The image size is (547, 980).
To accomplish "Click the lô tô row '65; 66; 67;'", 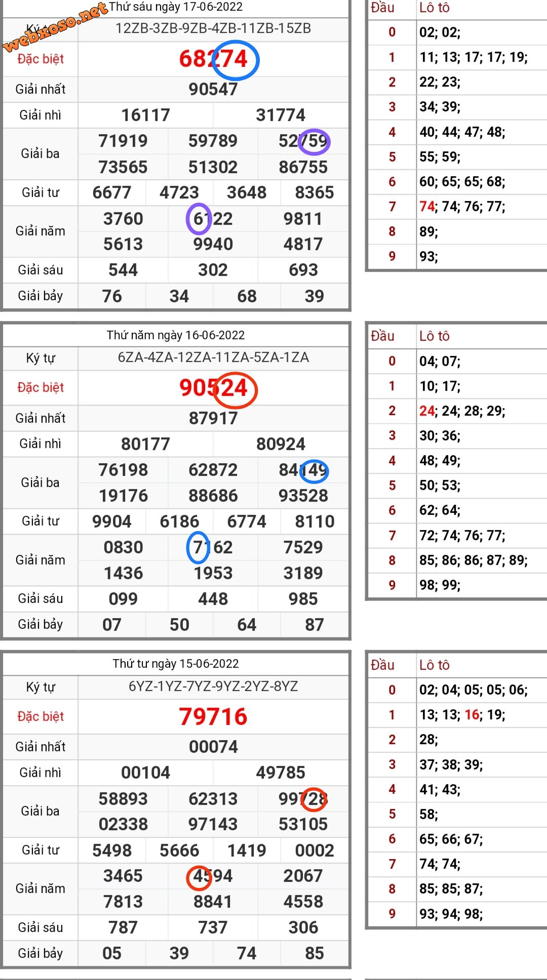I will [451, 839].
